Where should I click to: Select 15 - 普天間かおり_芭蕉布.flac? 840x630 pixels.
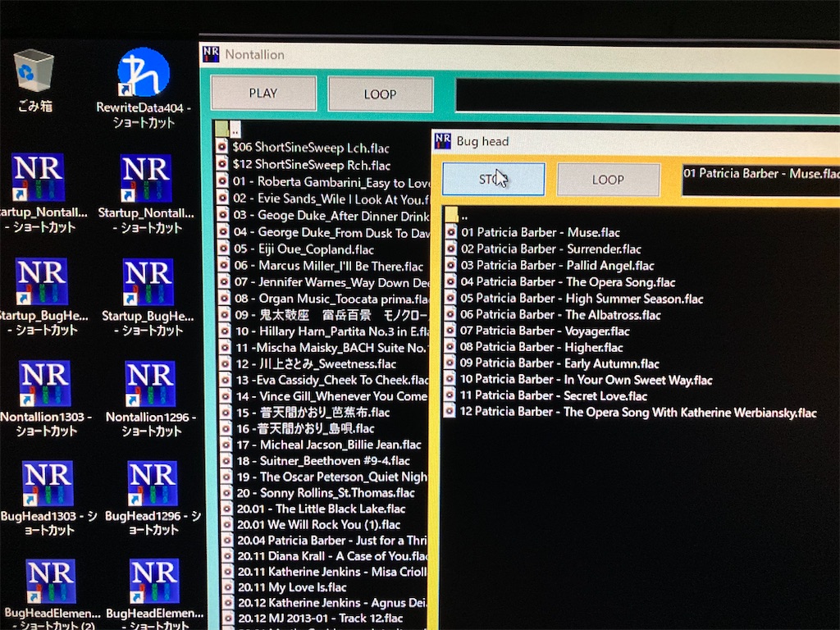313,413
